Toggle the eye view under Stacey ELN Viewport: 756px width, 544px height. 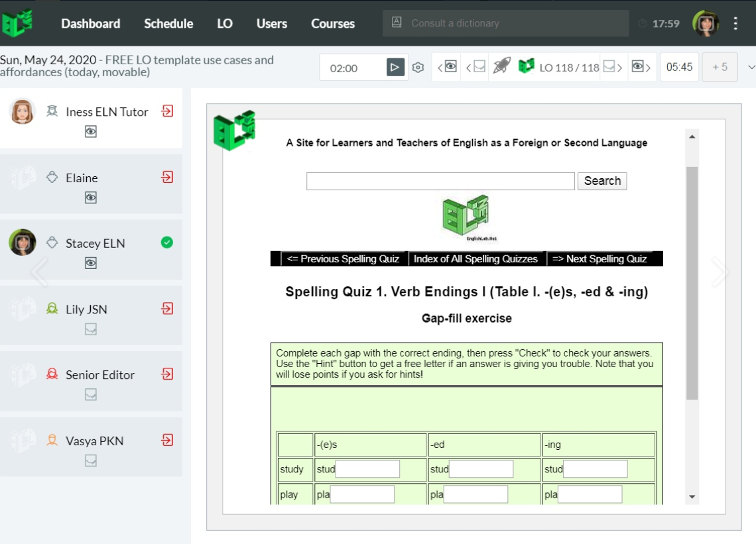[91, 263]
